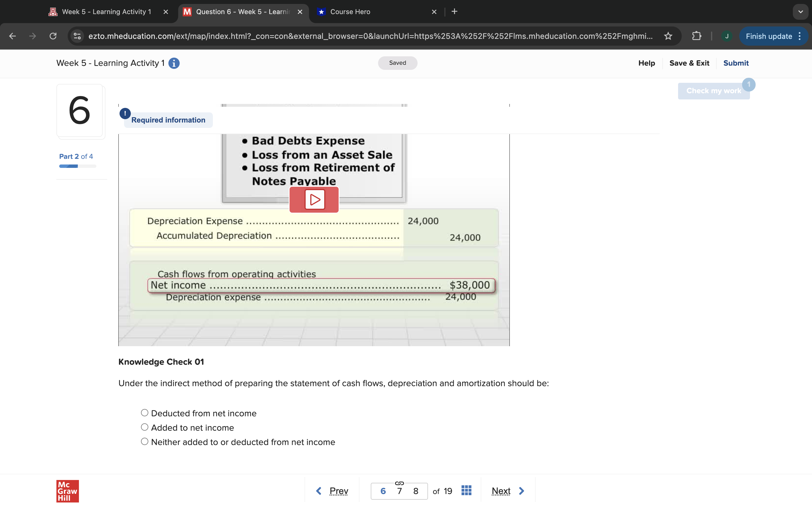
Task: Expand the tab search dropdown chevron
Action: click(x=800, y=12)
